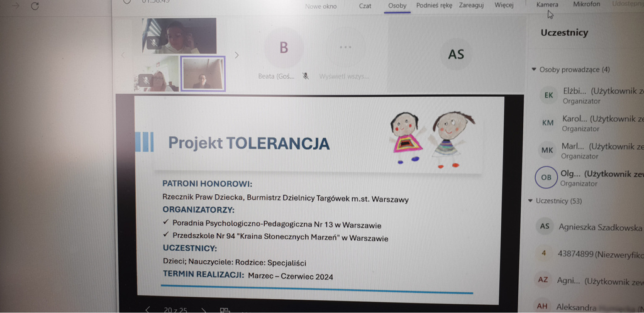
Task: Click Nowe okno button
Action: click(321, 6)
